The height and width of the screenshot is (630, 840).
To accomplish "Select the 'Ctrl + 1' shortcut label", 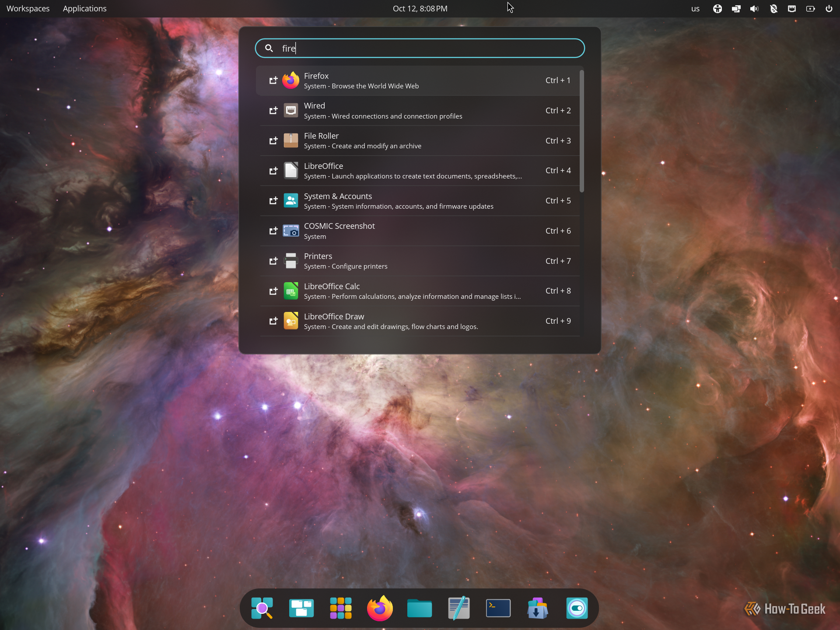I will coord(558,80).
